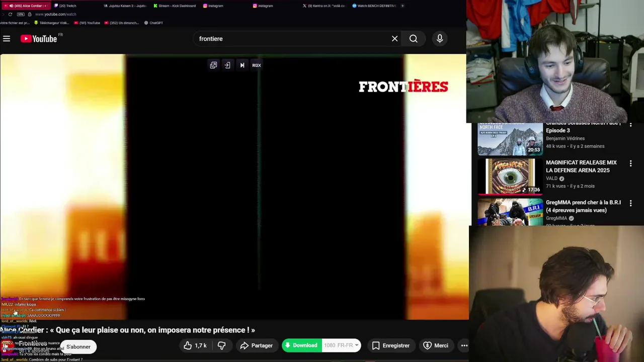The height and width of the screenshot is (362, 644).
Task: Click the video title Alice Cordier text
Action: 127,330
